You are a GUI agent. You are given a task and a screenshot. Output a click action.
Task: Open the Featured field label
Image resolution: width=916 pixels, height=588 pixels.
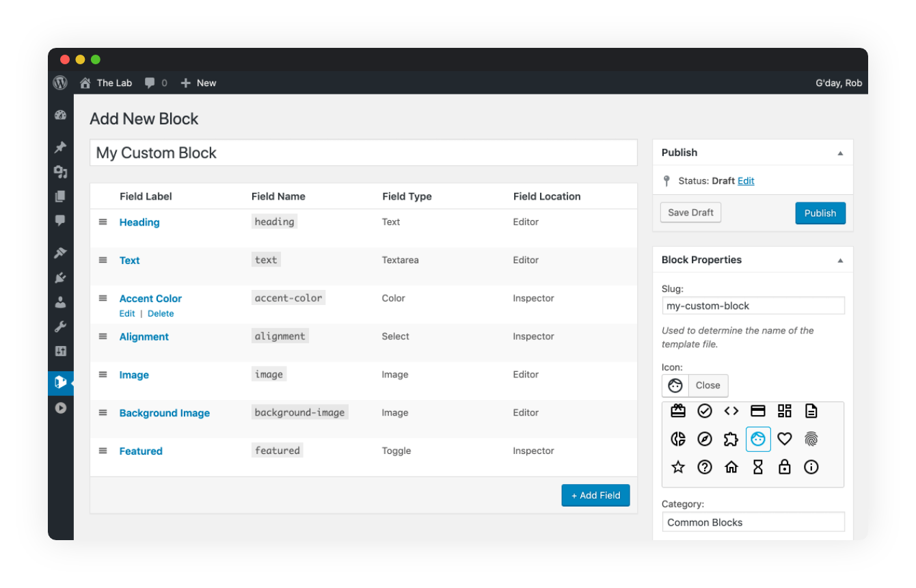pyautogui.click(x=141, y=451)
